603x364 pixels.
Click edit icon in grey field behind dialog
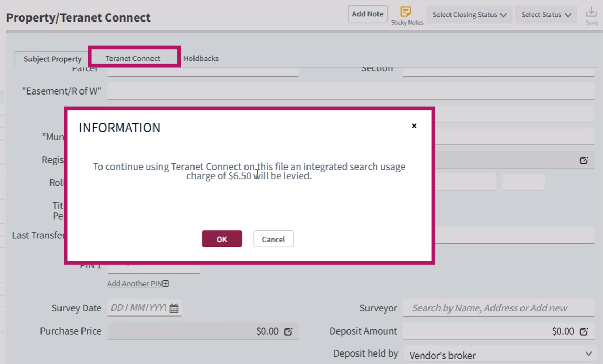click(584, 160)
